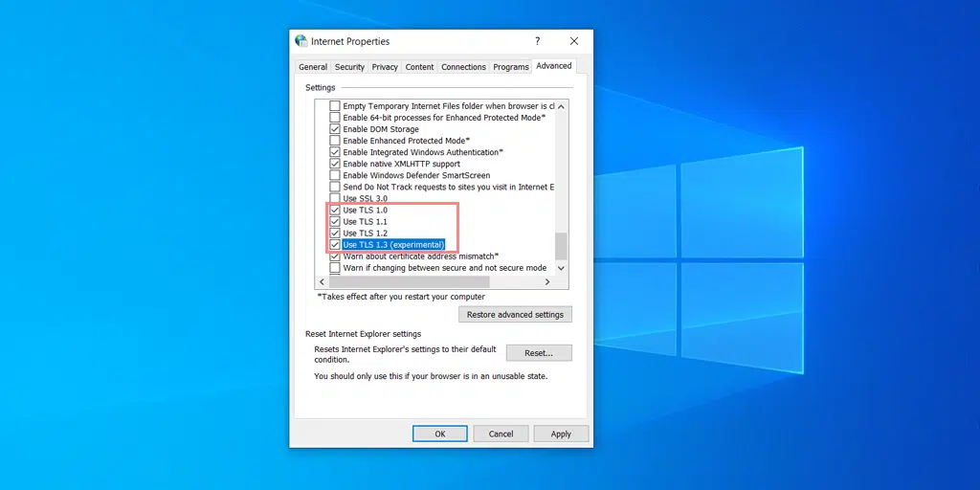980x490 pixels.
Task: Toggle Use TLS 1.3 (experimental) checkbox
Action: [335, 244]
